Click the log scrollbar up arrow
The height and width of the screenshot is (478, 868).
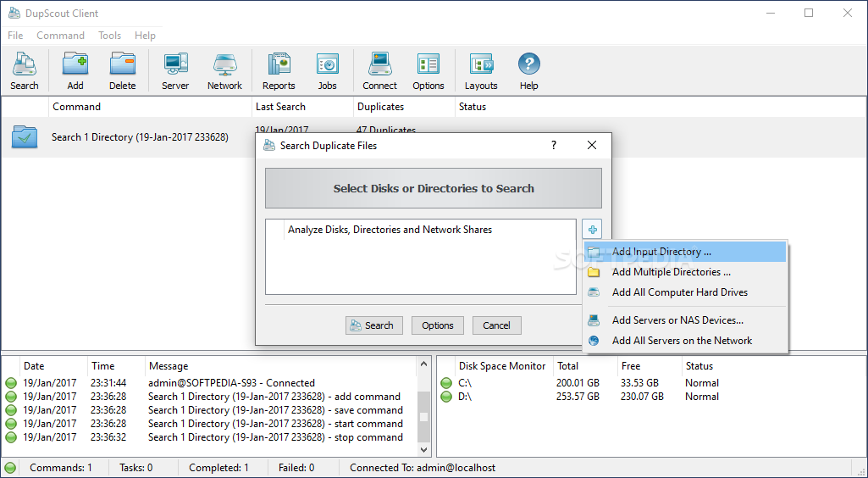coord(424,364)
